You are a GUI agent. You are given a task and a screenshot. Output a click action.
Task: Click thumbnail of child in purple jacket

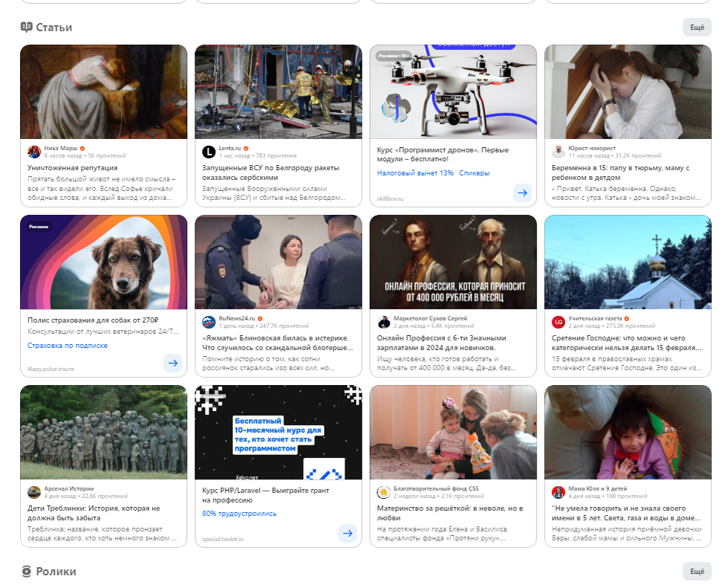[628, 432]
